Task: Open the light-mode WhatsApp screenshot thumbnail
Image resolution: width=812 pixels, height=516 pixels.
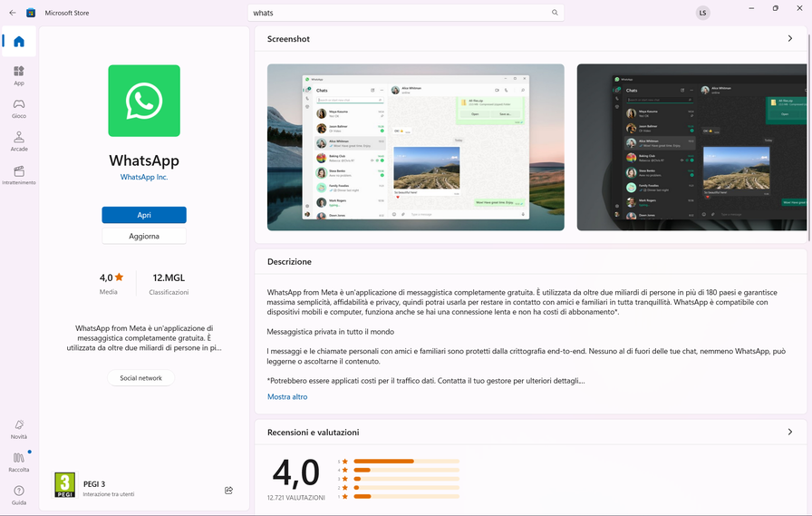Action: pyautogui.click(x=415, y=147)
